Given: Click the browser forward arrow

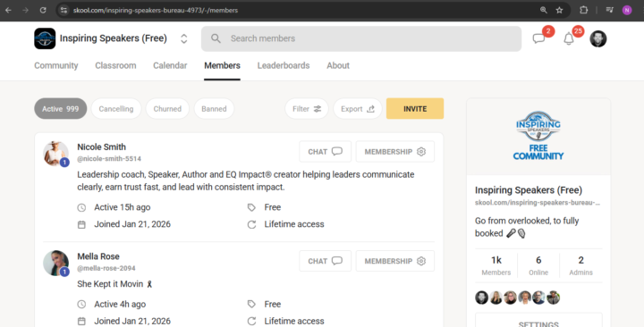Looking at the screenshot, I should (25, 10).
